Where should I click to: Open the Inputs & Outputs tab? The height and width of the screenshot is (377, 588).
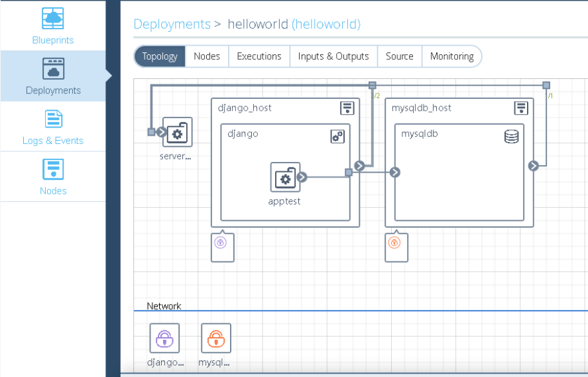tap(333, 56)
